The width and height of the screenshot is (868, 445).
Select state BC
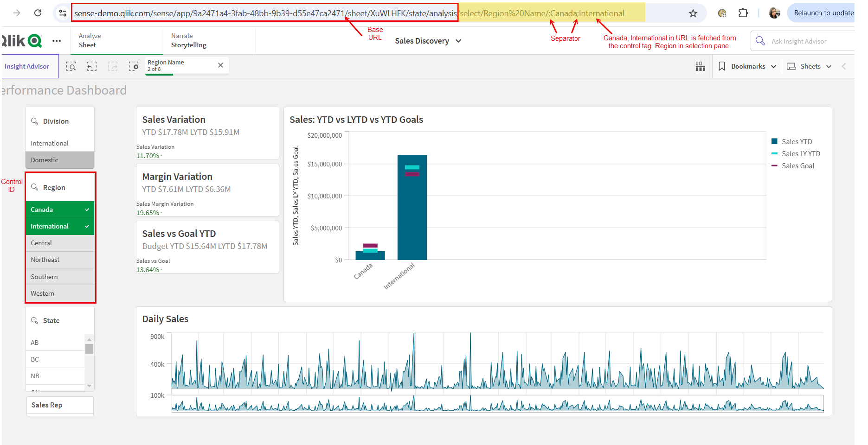[55, 359]
